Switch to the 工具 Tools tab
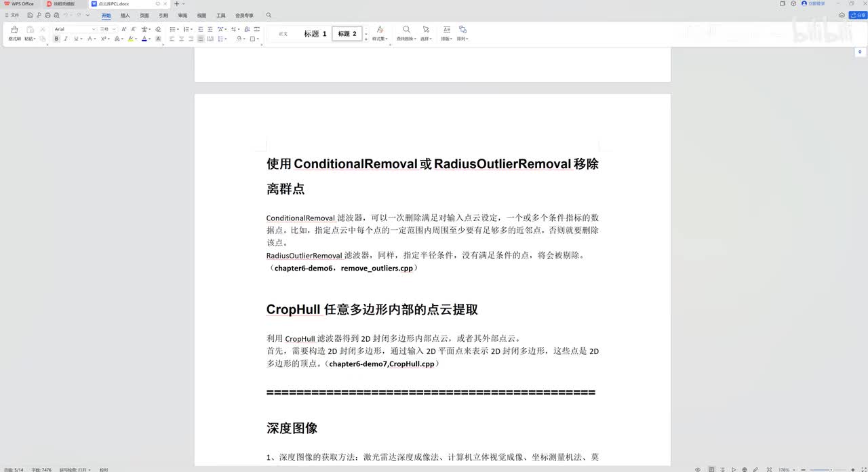This screenshot has height=472, width=868. (x=221, y=15)
